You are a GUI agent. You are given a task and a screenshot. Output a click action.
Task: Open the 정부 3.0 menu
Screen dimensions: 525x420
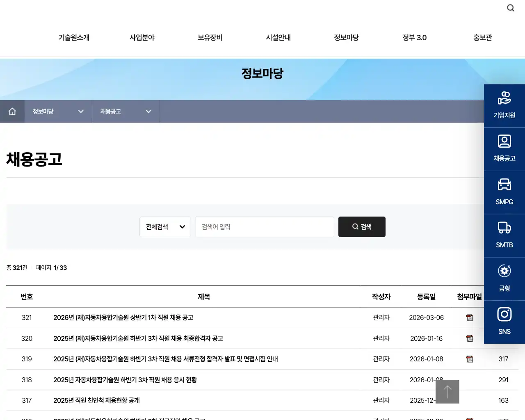click(414, 37)
